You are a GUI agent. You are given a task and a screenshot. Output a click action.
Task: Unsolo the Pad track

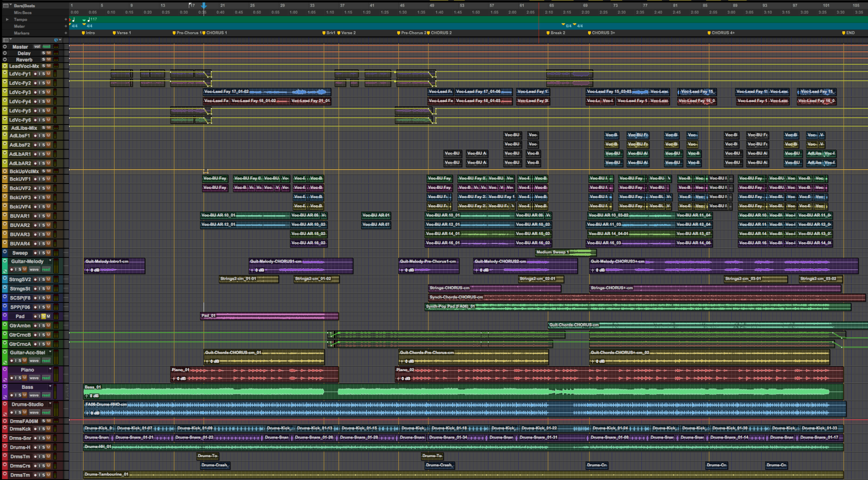click(x=43, y=316)
